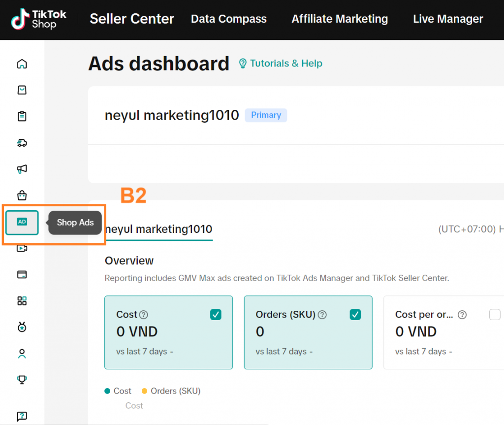
Task: Uncheck the Cost metric checkbox
Action: point(216,315)
